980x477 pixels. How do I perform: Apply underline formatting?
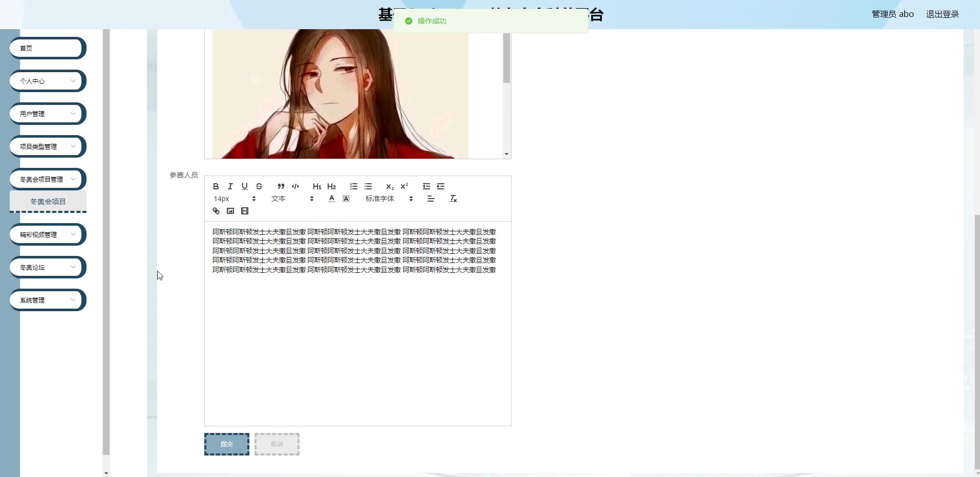click(245, 186)
